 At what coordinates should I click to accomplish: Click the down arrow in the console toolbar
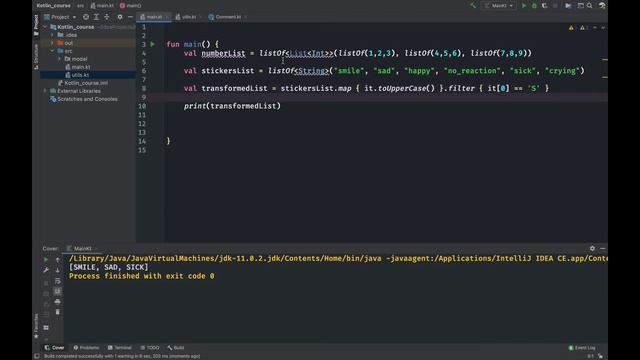[x=58, y=270]
